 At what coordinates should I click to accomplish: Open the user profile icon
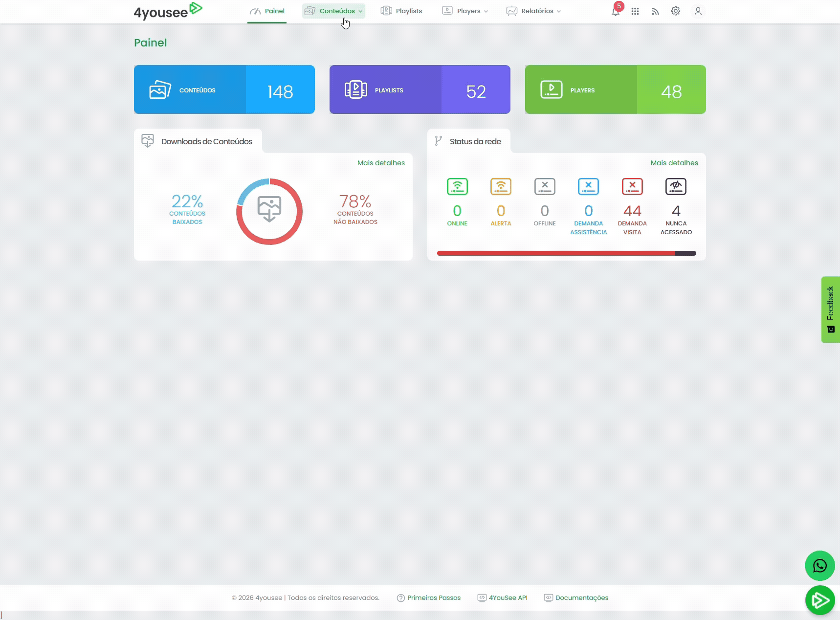coord(698,11)
